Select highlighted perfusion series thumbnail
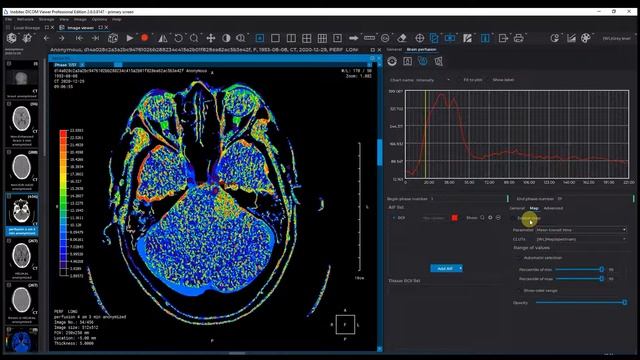640x360 pixels. (22, 214)
